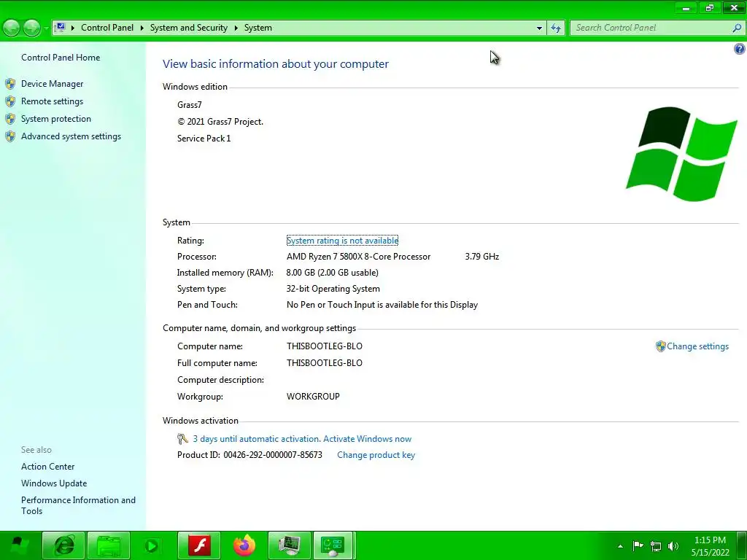This screenshot has height=560, width=747.
Task: Click the network tray icon
Action: [x=656, y=546]
